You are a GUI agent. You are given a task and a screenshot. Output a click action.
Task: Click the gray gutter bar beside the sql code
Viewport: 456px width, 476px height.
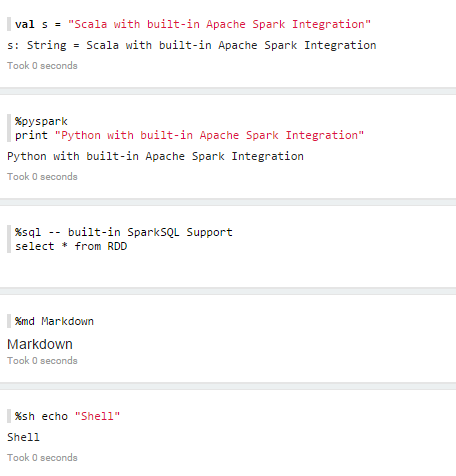9,239
